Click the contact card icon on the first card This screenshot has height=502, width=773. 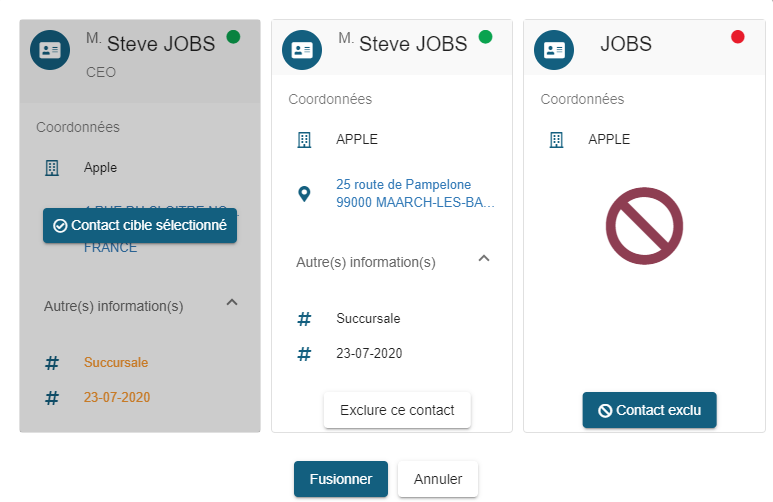(50, 49)
